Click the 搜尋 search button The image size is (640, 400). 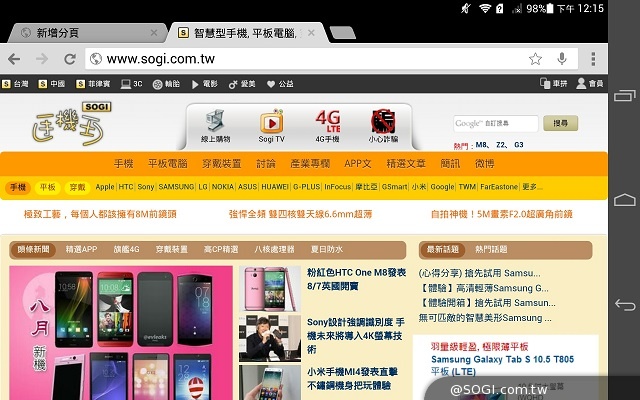(x=560, y=123)
